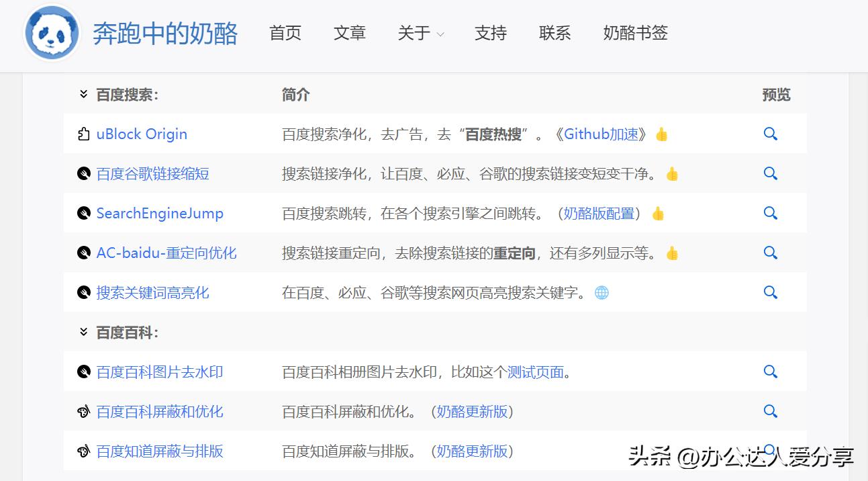Open the preview magnifier for uBlock Origin
868x481 pixels.
click(x=770, y=134)
